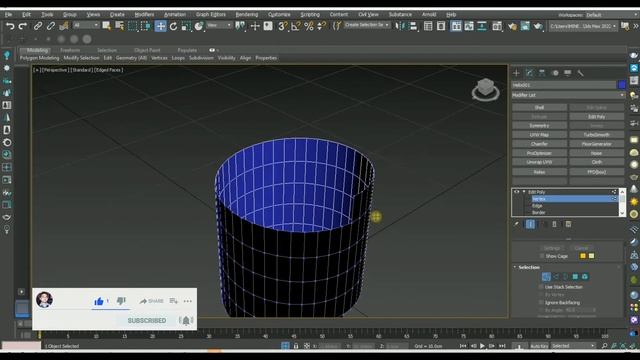
Task: Open Render Setup teapot icon
Action: [x=512, y=26]
